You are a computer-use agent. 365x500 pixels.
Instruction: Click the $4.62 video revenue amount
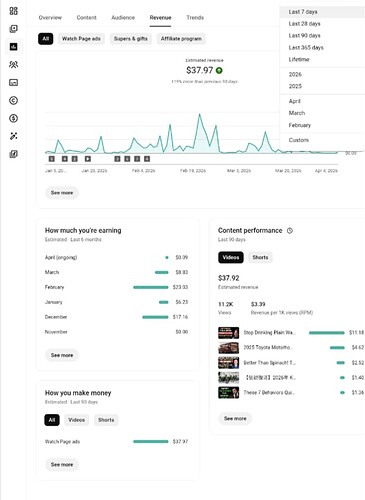click(358, 347)
